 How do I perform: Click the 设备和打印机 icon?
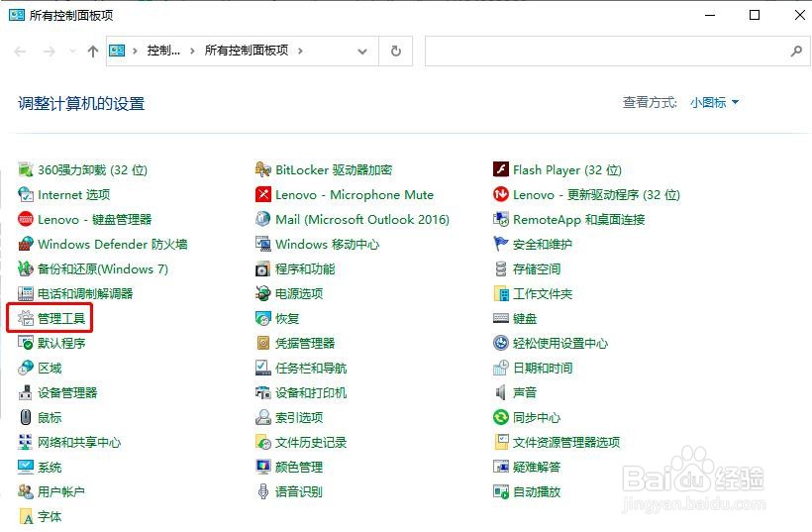click(x=263, y=392)
